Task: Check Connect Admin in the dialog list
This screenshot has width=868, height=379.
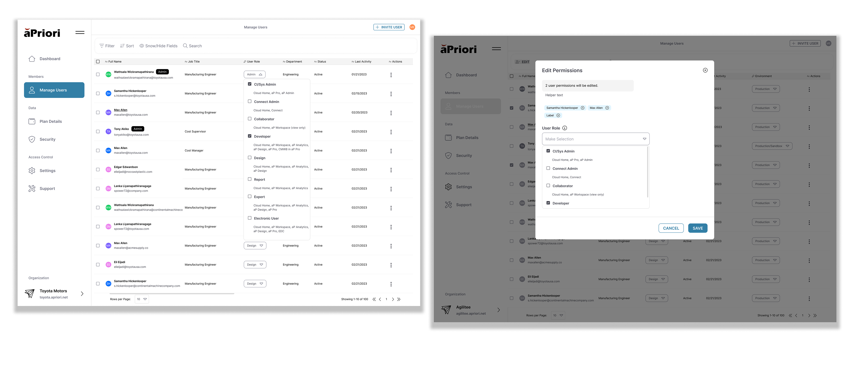Action: point(548,168)
